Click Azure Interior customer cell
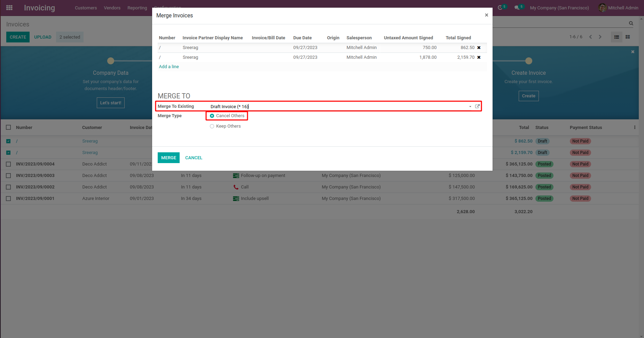Screen dimensions: 644x338 [96, 199]
